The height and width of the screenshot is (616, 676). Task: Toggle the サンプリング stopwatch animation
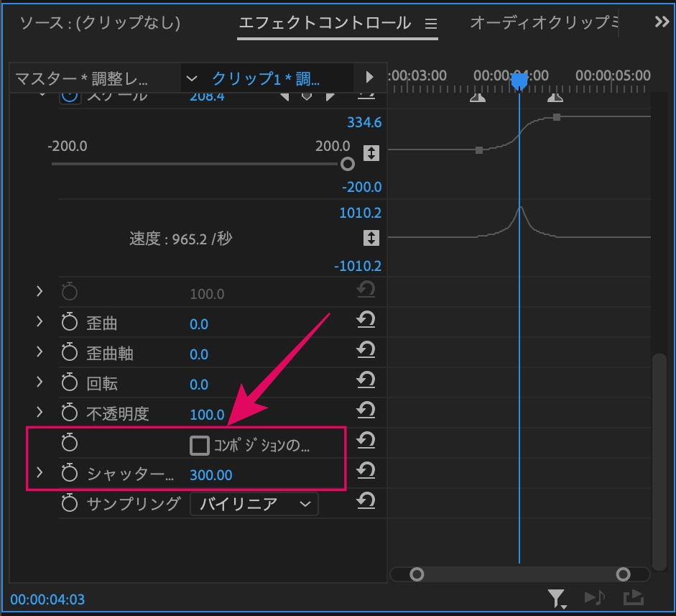69,503
